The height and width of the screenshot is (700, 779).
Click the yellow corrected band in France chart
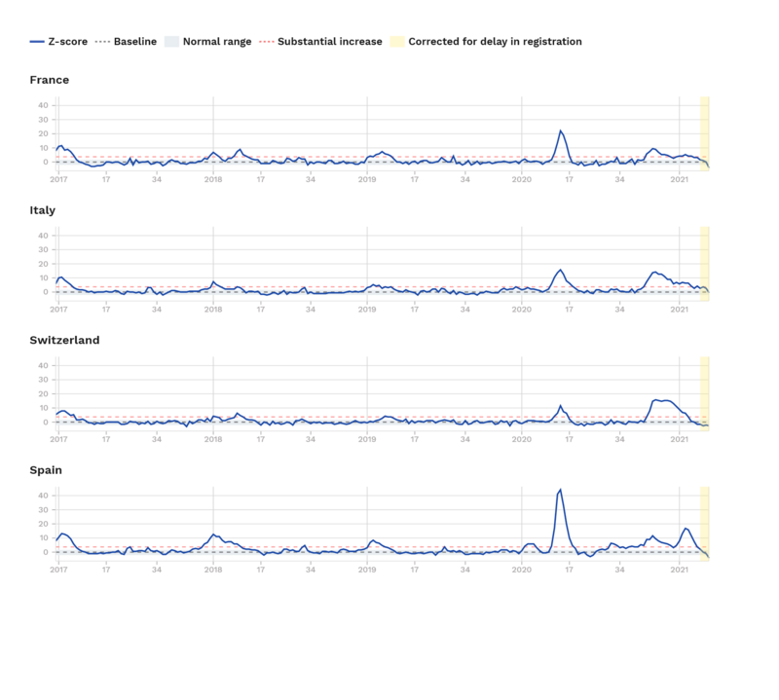(704, 133)
